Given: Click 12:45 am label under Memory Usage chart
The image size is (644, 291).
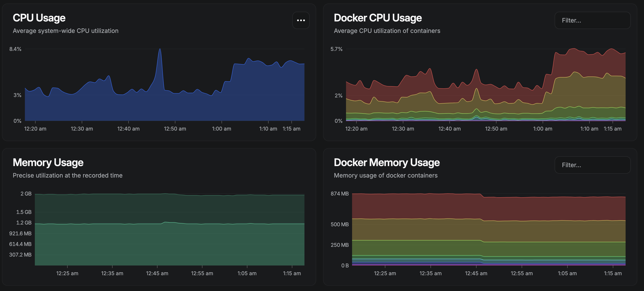Looking at the screenshot, I should click(157, 273).
